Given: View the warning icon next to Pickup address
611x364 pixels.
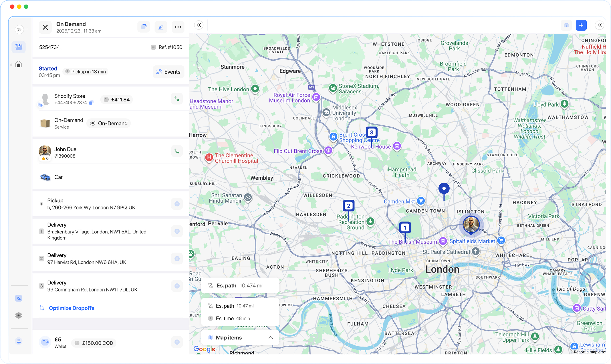Looking at the screenshot, I should [177, 204].
